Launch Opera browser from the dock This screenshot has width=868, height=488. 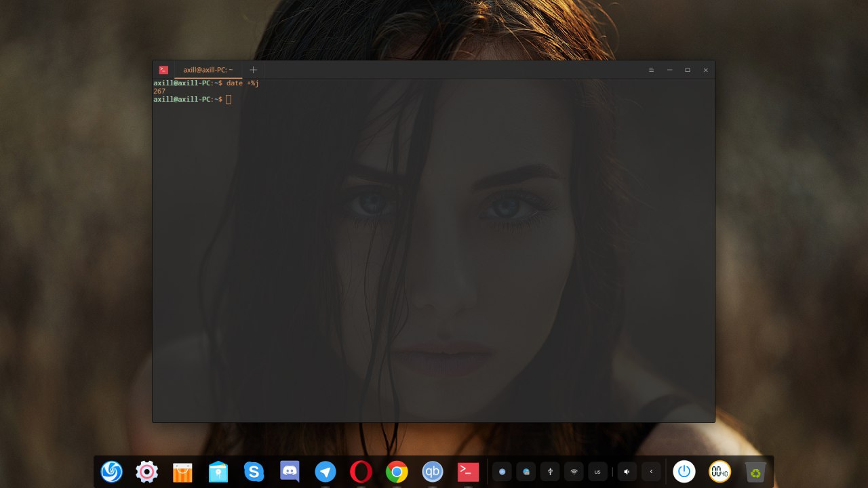click(x=361, y=471)
